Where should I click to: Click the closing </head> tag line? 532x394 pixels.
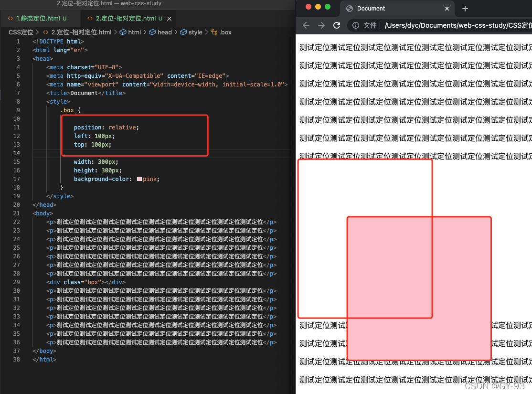(44, 204)
